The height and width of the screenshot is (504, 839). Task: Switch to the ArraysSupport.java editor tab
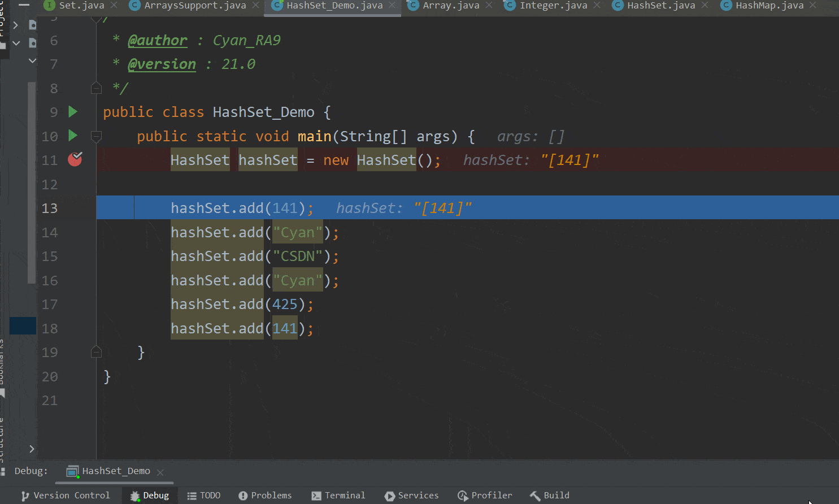pos(195,6)
